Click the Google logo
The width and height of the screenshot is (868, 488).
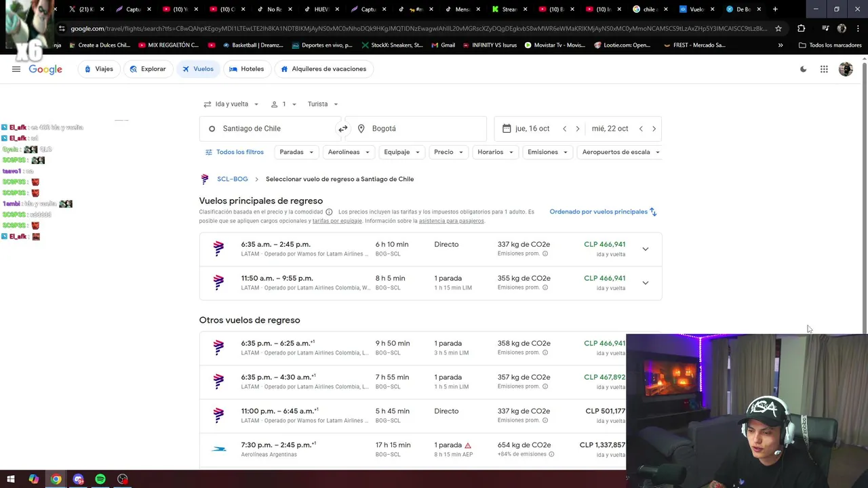click(45, 69)
